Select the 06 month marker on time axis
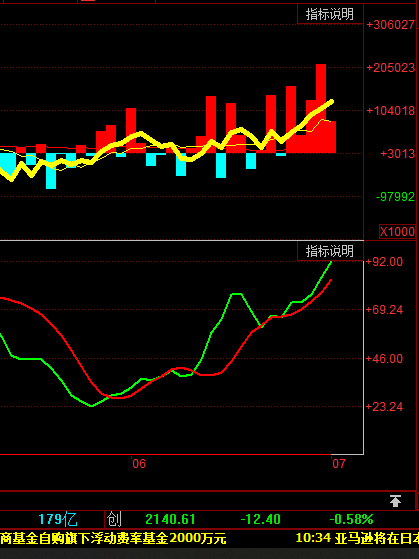419x559 pixels. click(139, 463)
